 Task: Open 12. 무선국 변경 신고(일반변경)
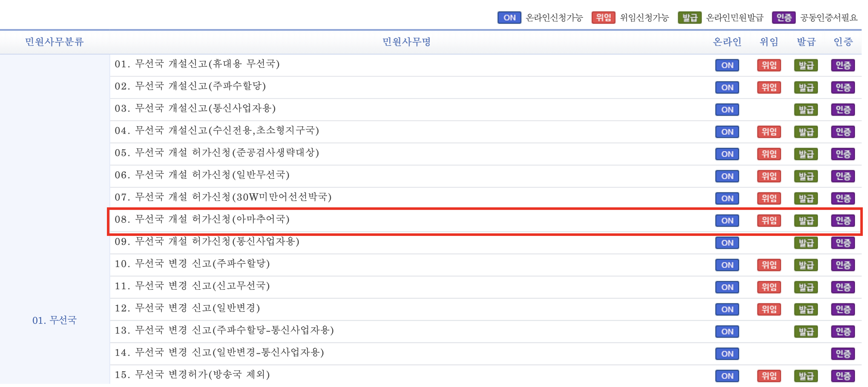(x=187, y=308)
